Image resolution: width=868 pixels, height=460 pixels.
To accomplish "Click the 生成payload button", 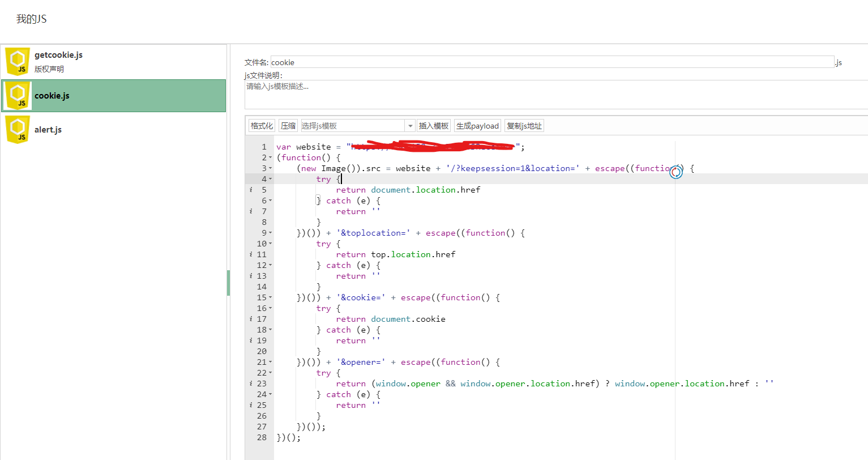I will coord(477,126).
